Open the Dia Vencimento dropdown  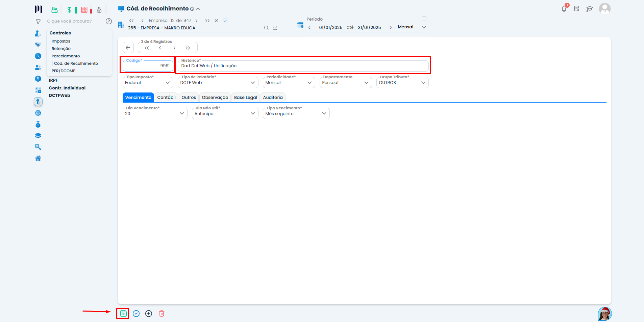point(182,114)
